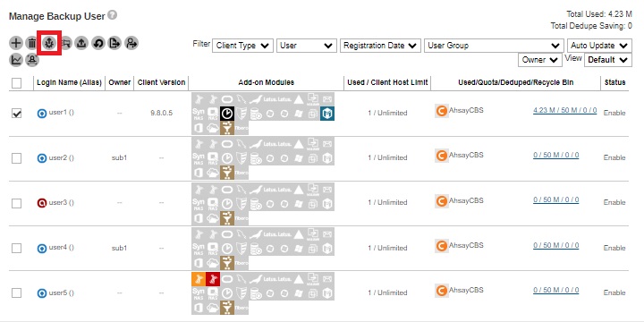Open help icon next to Manage Backup User

tap(113, 15)
